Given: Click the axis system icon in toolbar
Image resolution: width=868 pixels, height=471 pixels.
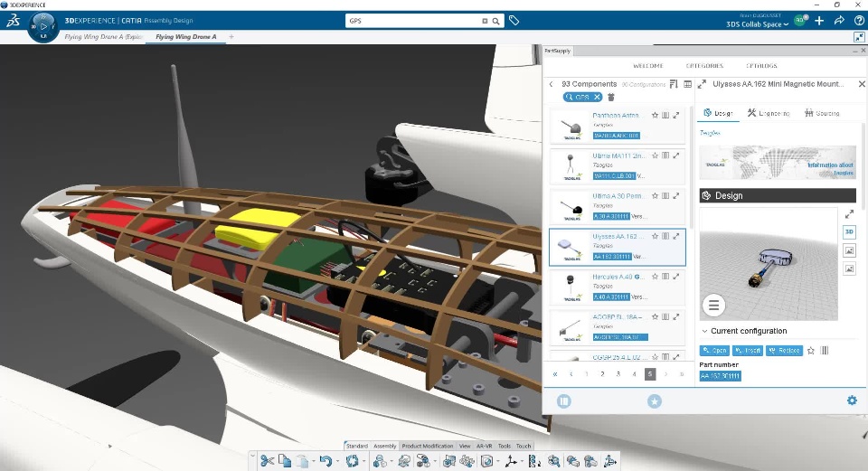Looking at the screenshot, I should [510, 460].
